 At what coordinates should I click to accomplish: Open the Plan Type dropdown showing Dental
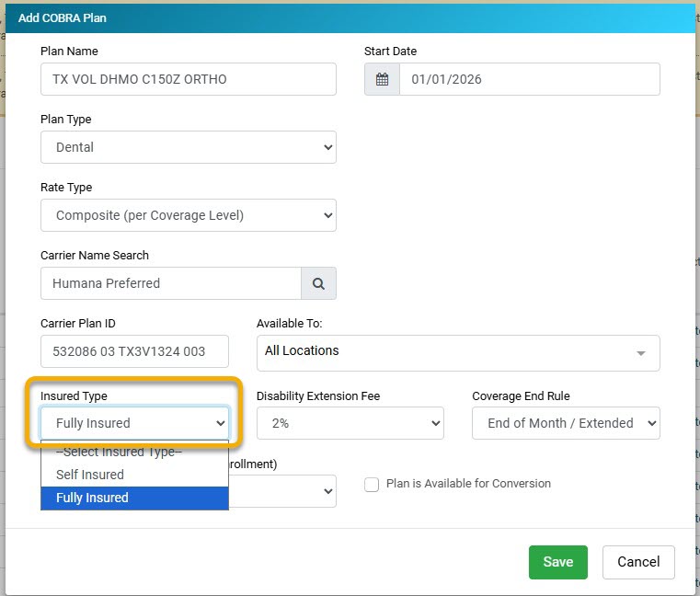pyautogui.click(x=188, y=147)
